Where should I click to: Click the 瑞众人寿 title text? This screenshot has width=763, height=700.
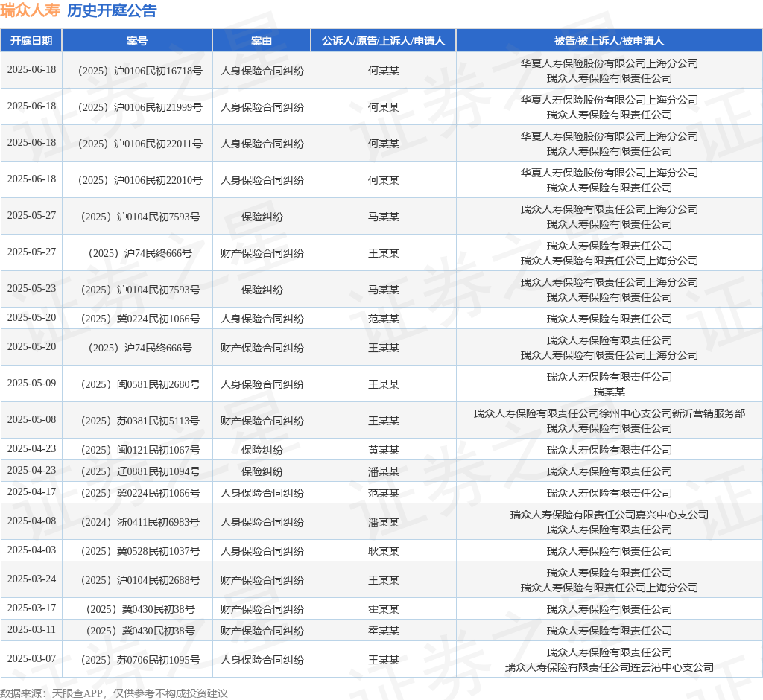[x=30, y=10]
